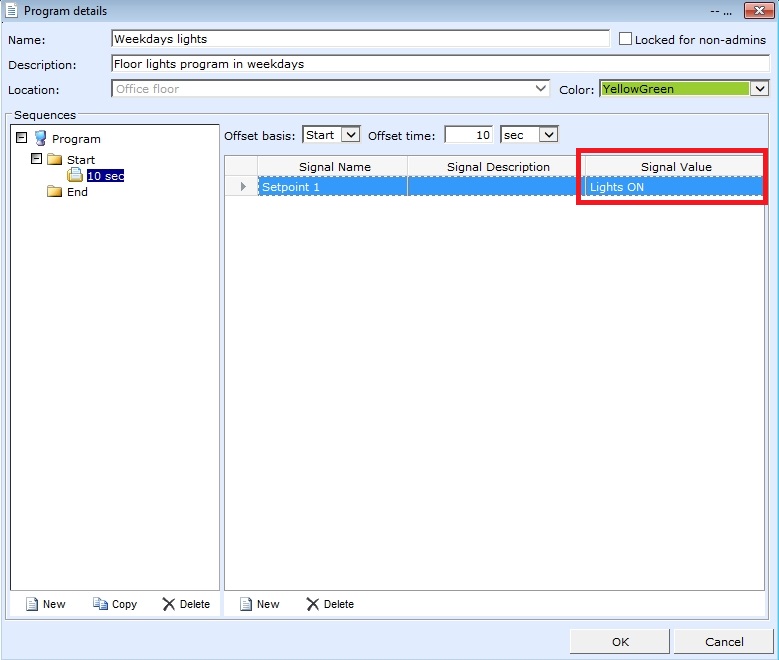Copy the selected sequence
Screen dimensions: 779x660
pos(115,604)
